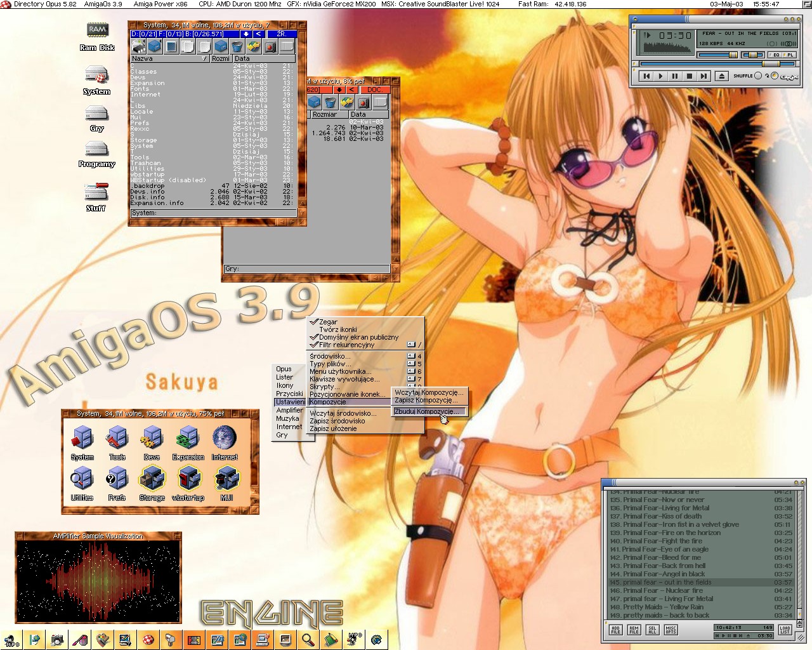Open the Gry drive desktop icon

96,118
